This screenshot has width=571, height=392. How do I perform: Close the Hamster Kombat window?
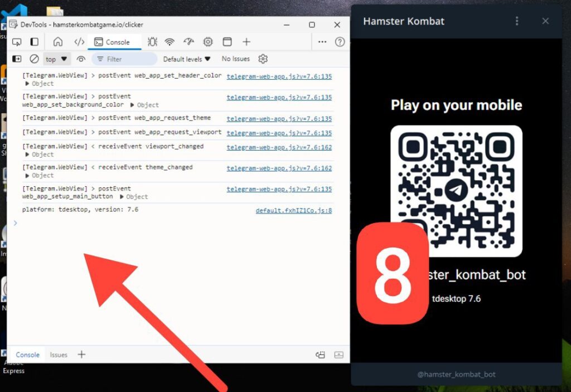pos(545,21)
